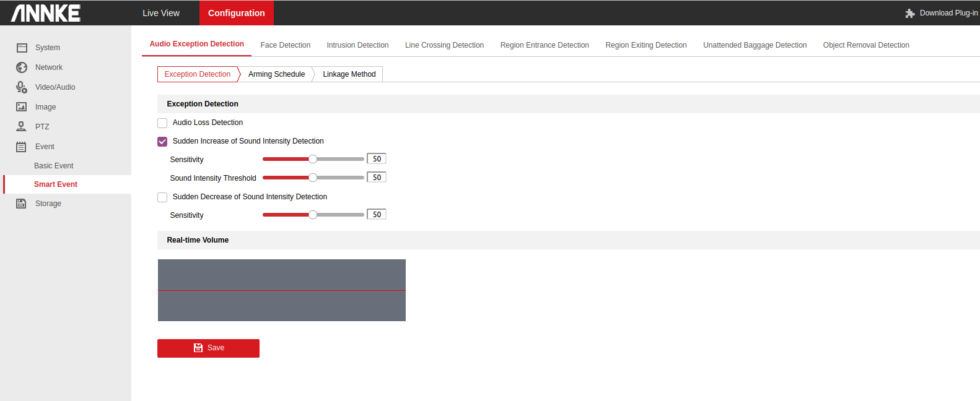Viewport: 980px width, 401px height.
Task: Click the plug-in puzzle piece icon
Action: (910, 13)
